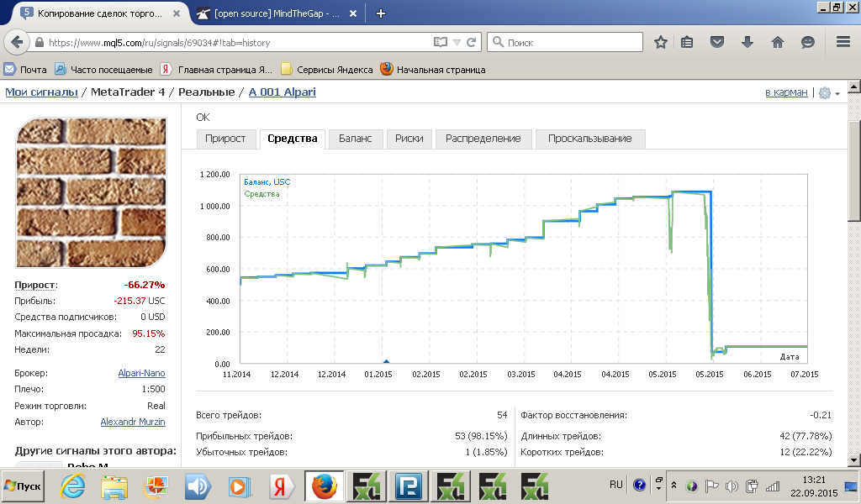861x504 pixels.
Task: Show hidden tray icons arrow
Action: pyautogui.click(x=674, y=486)
